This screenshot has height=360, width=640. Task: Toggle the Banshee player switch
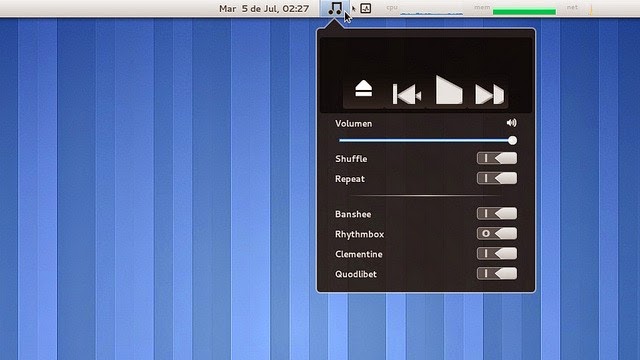(497, 213)
